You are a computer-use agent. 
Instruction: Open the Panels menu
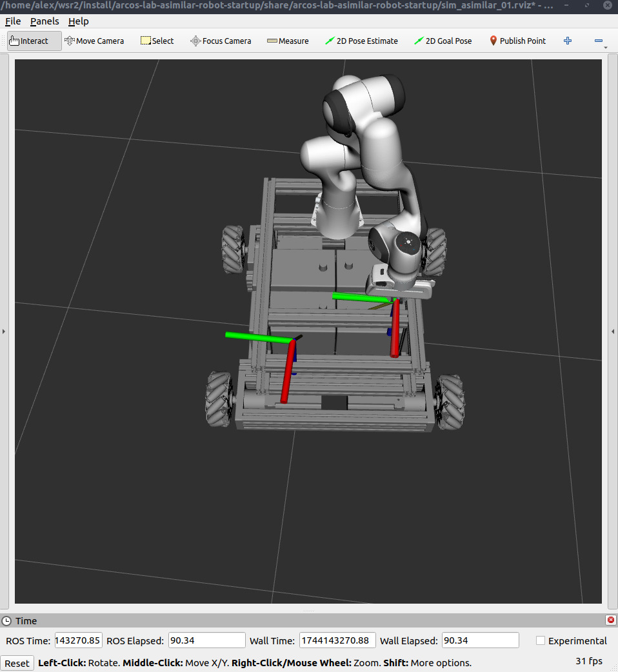(45, 21)
